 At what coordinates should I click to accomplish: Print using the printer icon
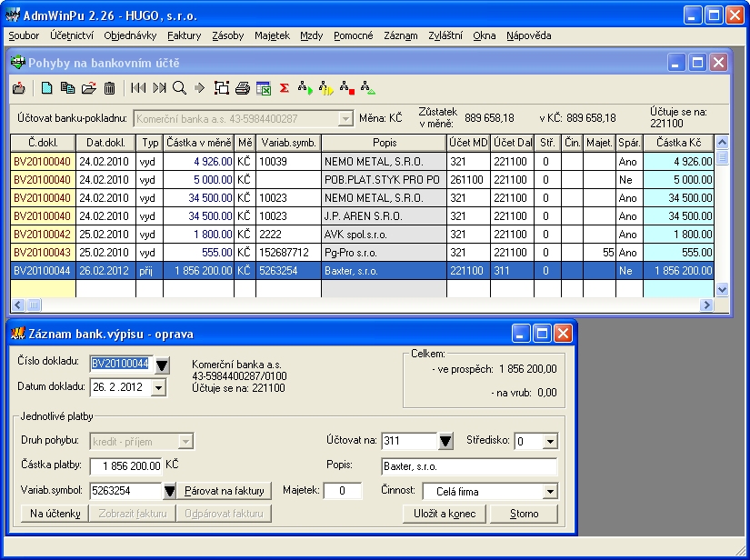(x=243, y=88)
